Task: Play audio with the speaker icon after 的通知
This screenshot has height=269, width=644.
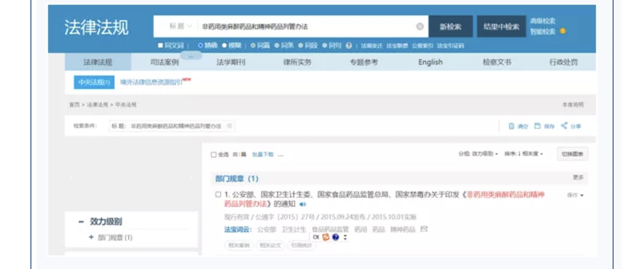Action: (x=303, y=204)
